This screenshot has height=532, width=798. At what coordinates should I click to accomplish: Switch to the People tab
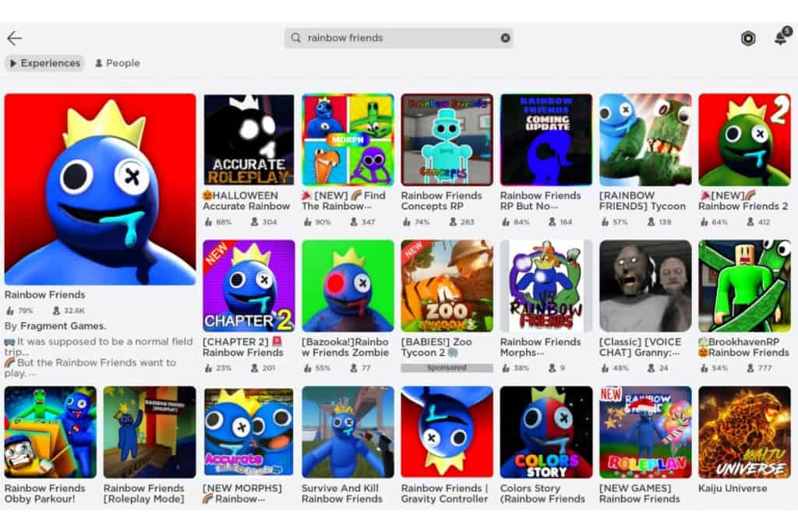coord(117,63)
